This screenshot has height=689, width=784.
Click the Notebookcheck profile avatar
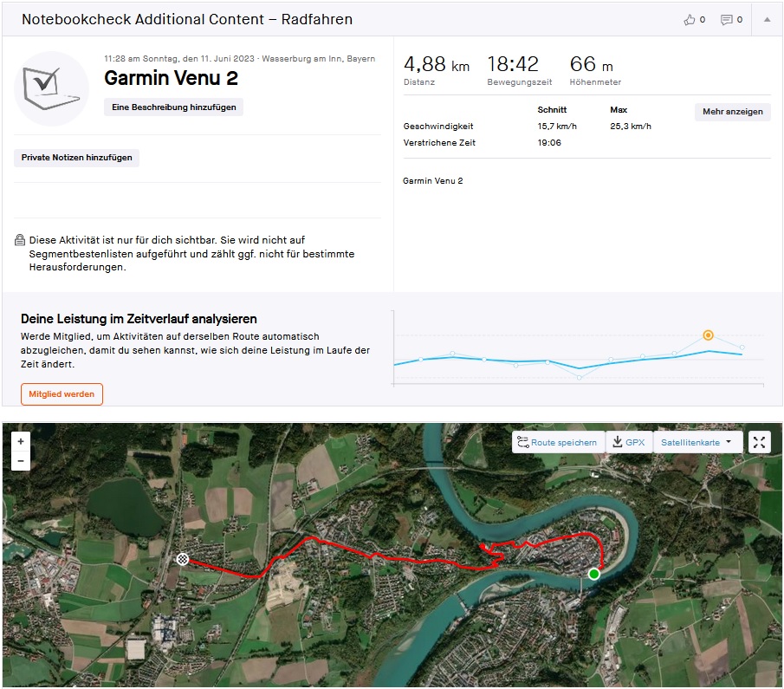(x=51, y=88)
